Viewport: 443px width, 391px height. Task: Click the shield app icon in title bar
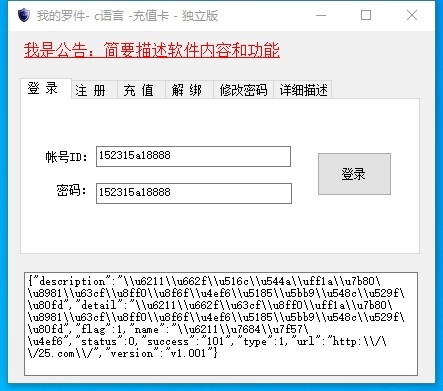(24, 15)
